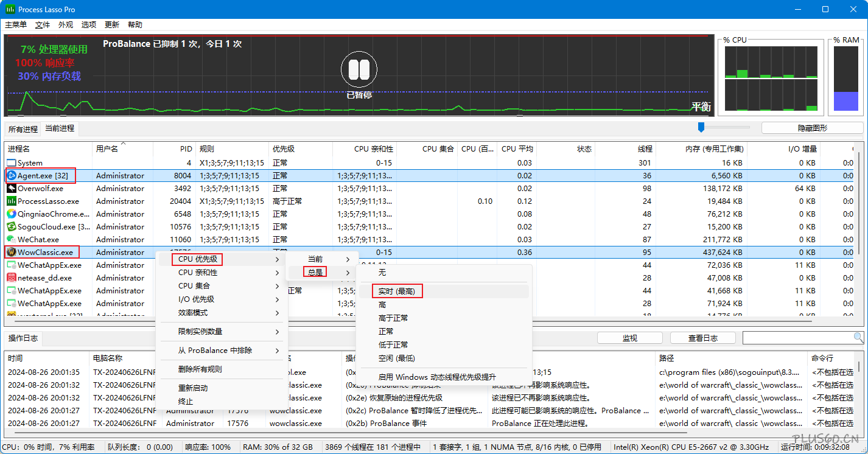Switch to the 所有进程 tab
Viewport: 868px width, 454px height.
coord(23,129)
